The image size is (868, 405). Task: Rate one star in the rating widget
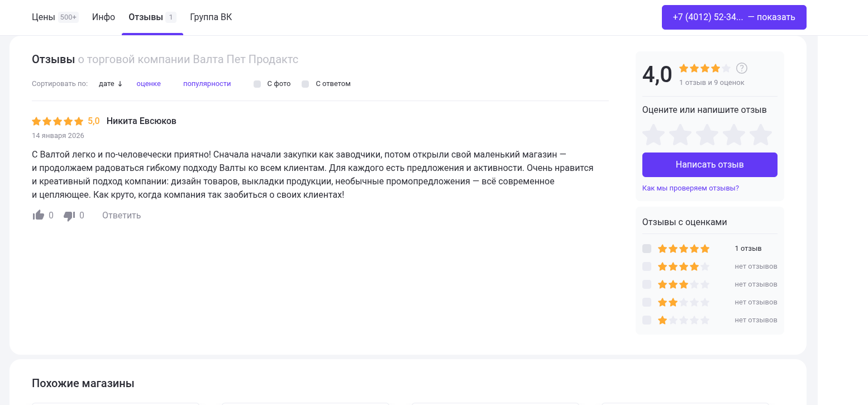click(654, 135)
